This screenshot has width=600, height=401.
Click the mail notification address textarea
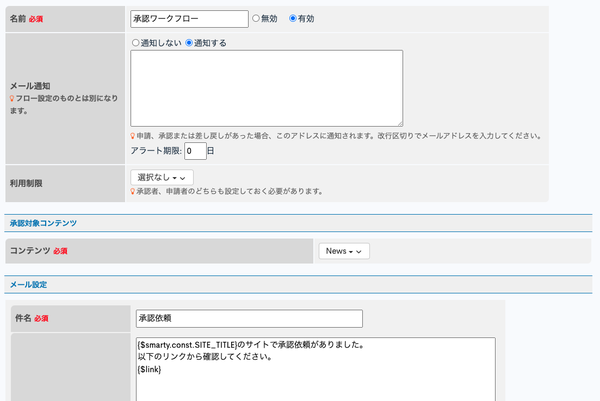[x=266, y=88]
